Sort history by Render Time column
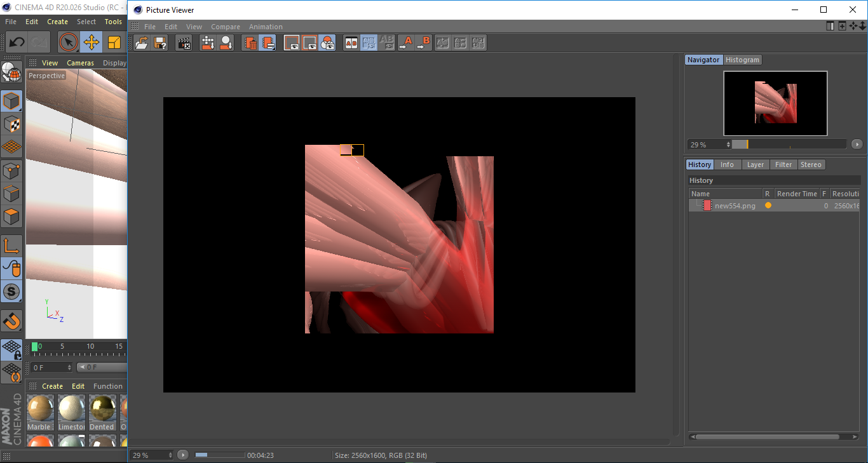The width and height of the screenshot is (868, 463). [797, 194]
